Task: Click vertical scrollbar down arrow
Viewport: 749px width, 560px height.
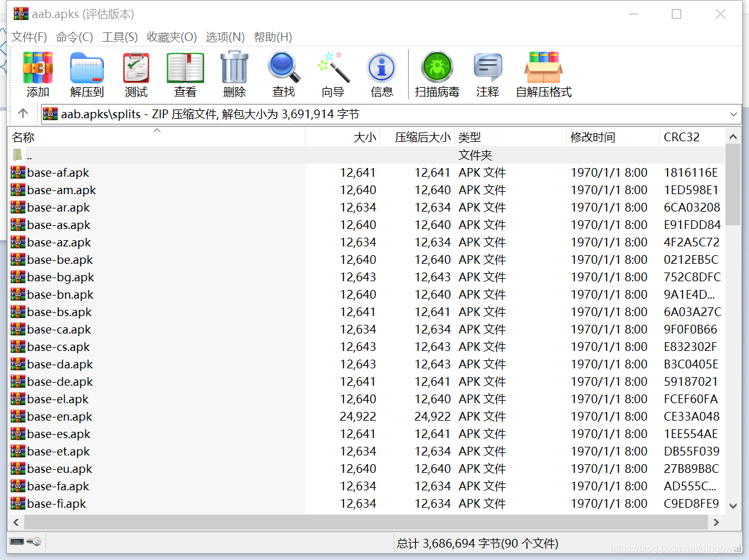Action: click(x=733, y=506)
